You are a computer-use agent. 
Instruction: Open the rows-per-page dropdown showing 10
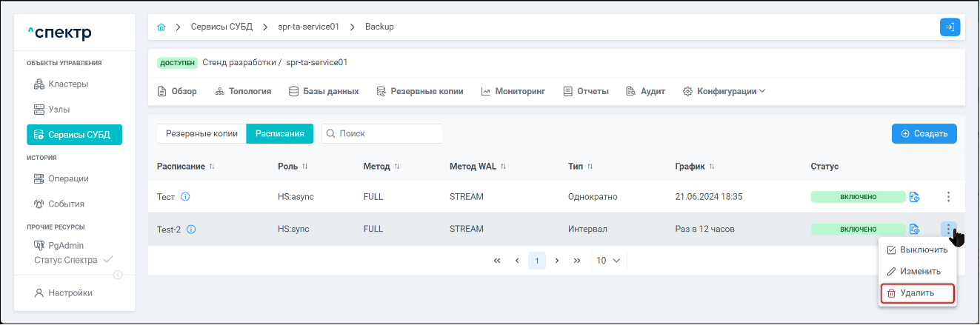click(608, 261)
